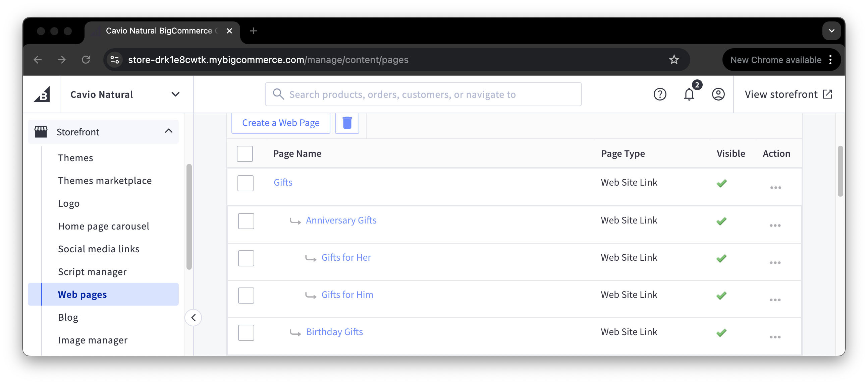868x384 pixels.
Task: Open the tab search dropdown in Chrome
Action: [831, 31]
